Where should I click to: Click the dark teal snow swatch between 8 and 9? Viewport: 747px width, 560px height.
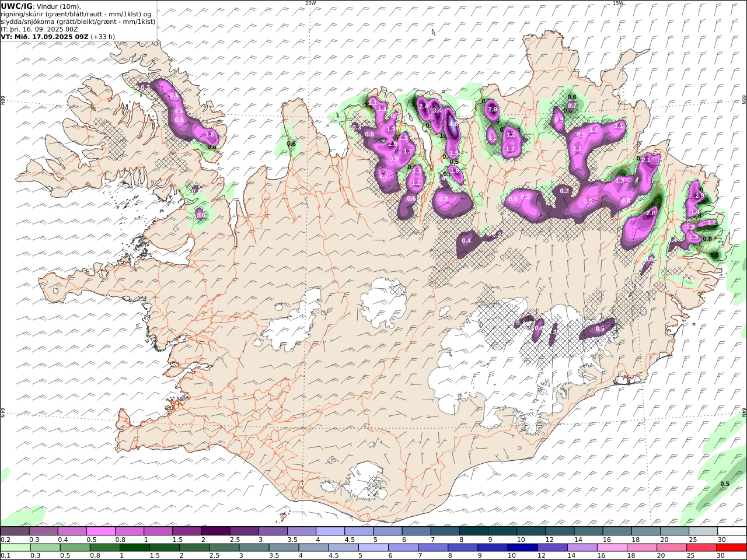point(473,531)
